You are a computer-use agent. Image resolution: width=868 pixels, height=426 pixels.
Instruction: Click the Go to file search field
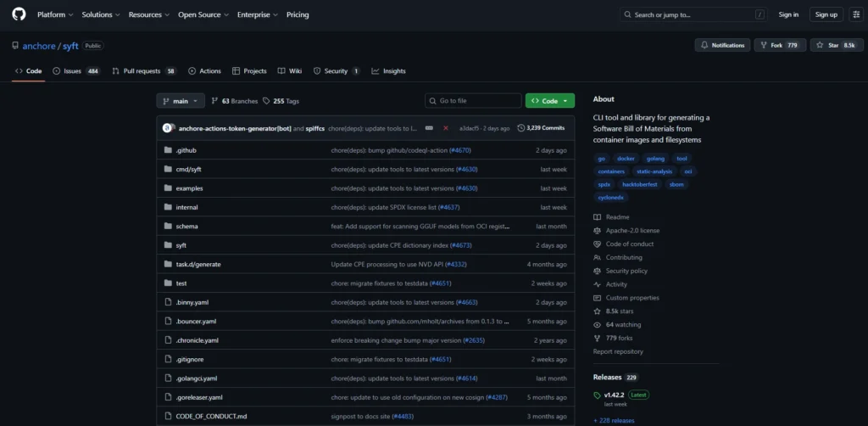coord(473,101)
